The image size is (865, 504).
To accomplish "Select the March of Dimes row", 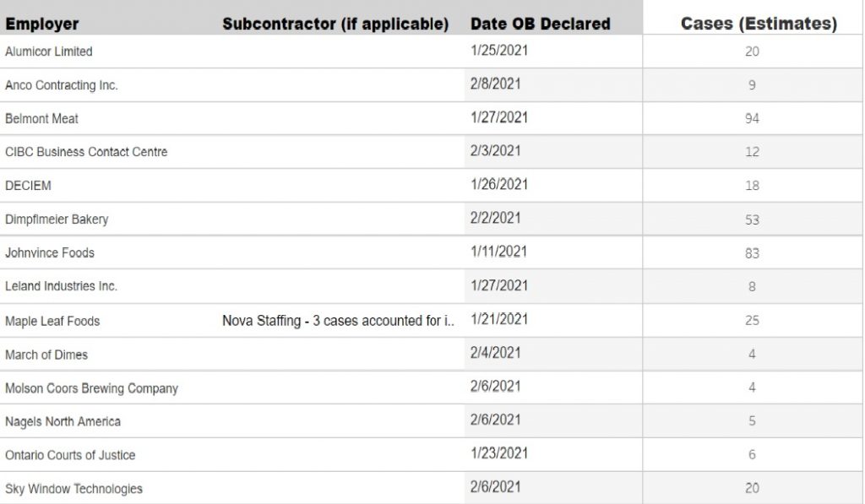I will (x=432, y=354).
